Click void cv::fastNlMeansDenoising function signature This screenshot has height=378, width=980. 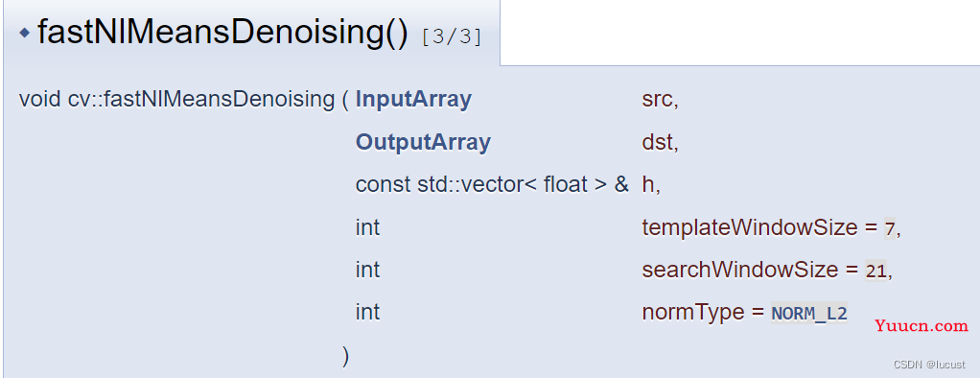pos(176,100)
